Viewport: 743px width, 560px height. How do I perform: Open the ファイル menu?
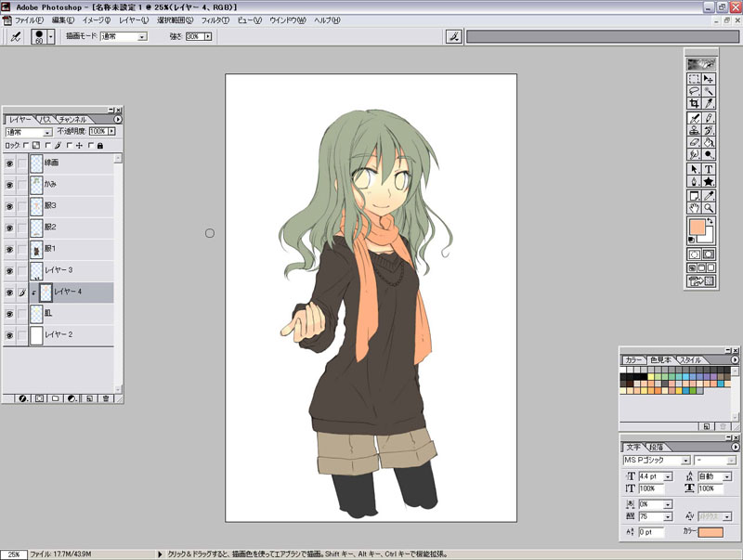click(29, 20)
